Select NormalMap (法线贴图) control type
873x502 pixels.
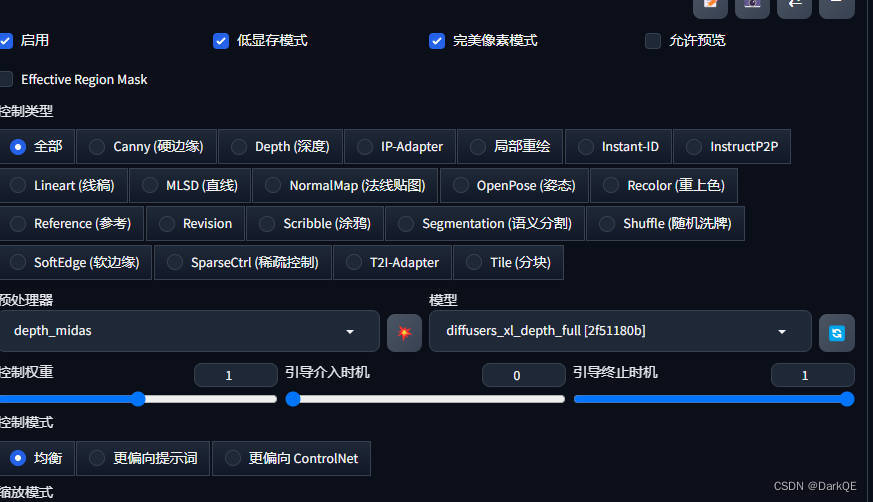tap(346, 185)
